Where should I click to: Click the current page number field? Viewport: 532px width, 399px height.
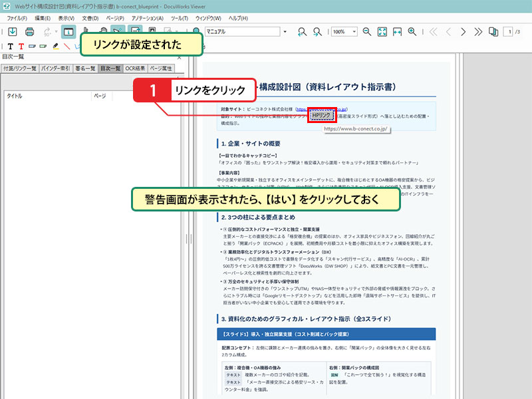tap(508, 32)
